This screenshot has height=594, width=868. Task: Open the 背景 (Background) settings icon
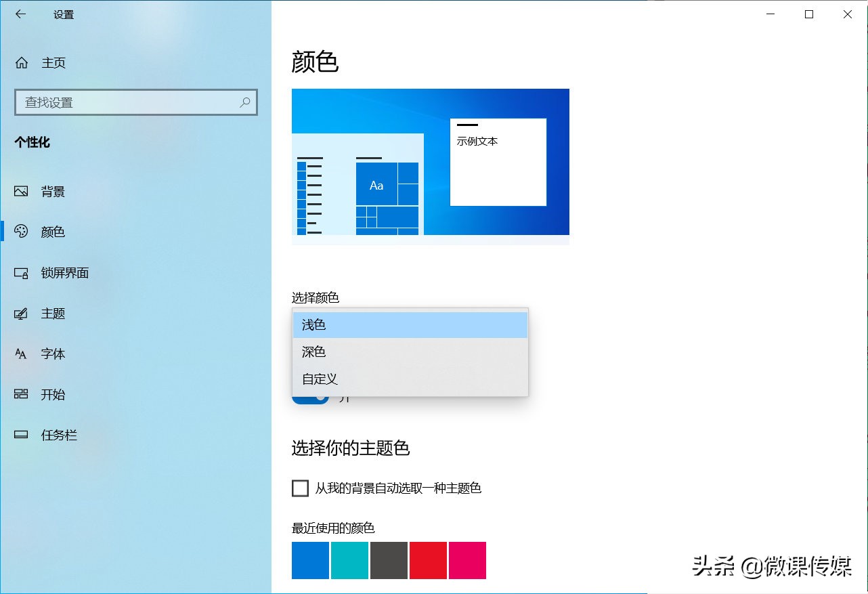click(20, 192)
